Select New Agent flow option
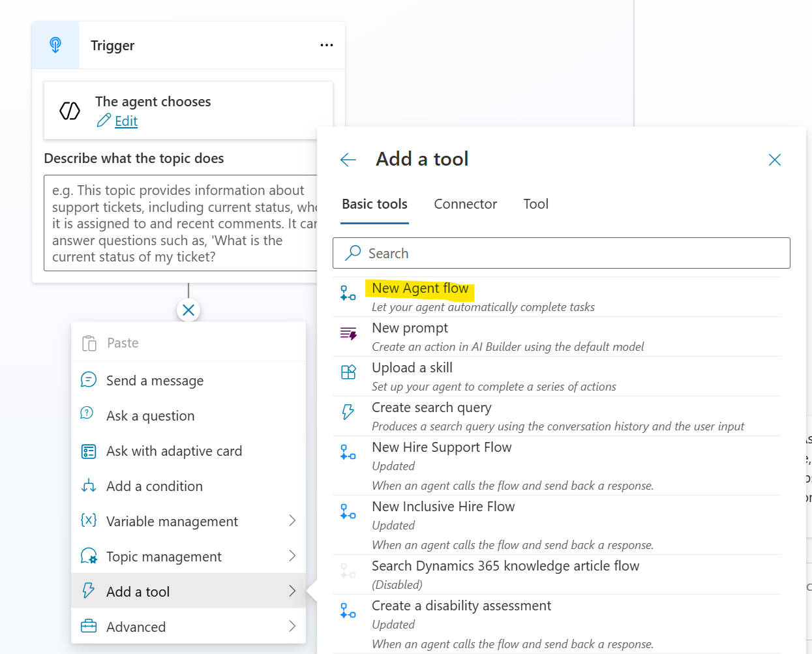The height and width of the screenshot is (654, 812). (x=420, y=288)
